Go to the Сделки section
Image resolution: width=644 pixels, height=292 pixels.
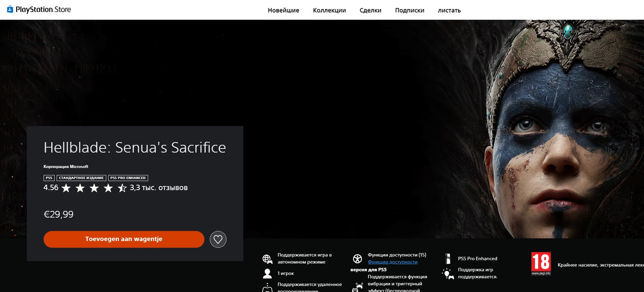click(370, 10)
